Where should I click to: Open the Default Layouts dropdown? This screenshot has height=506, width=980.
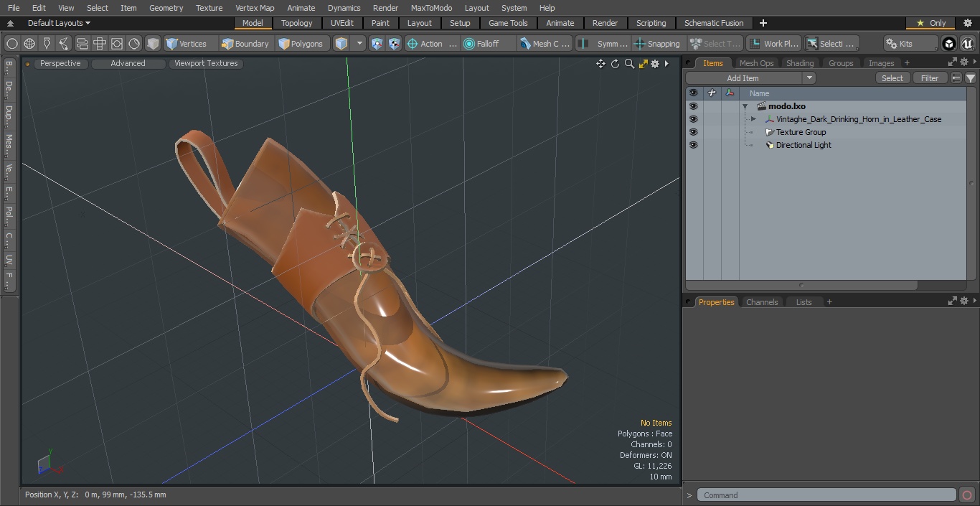[59, 23]
